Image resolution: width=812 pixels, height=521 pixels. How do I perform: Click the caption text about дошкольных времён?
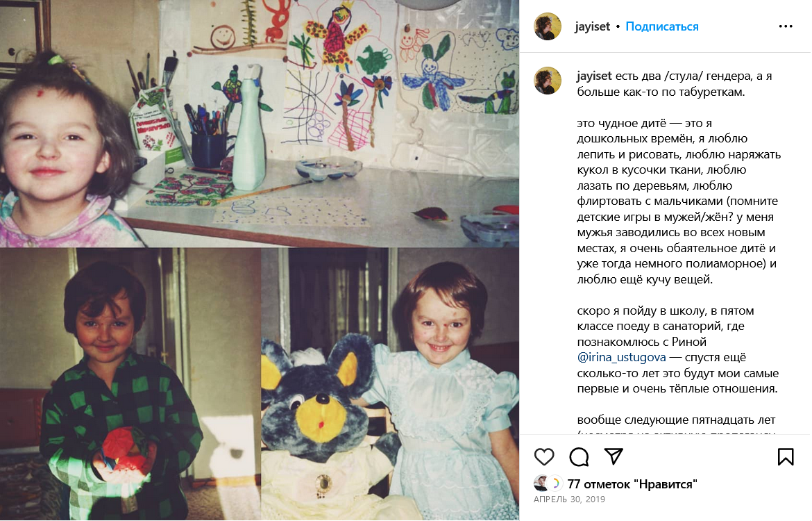pos(679,201)
